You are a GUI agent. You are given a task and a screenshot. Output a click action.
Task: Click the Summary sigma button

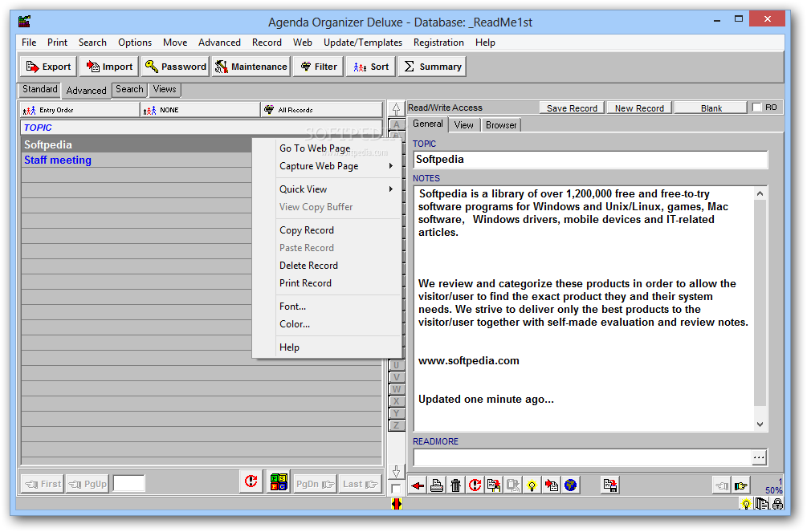tap(432, 67)
